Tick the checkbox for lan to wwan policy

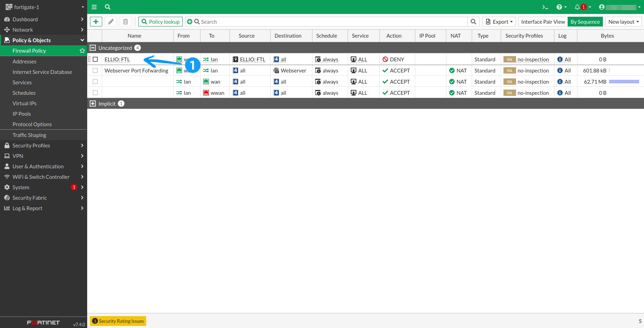point(95,93)
